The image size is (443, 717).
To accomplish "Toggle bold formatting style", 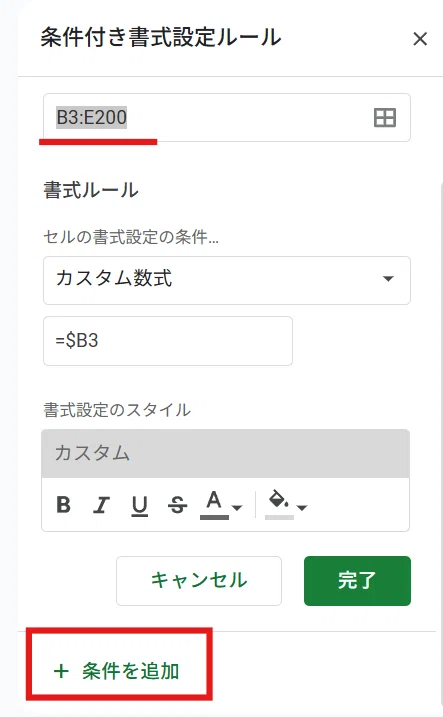I will click(x=64, y=505).
